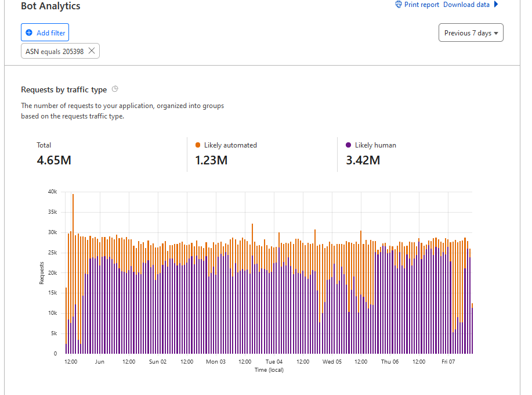
Task: Click the Requests by traffic type heading
Action: coord(64,89)
